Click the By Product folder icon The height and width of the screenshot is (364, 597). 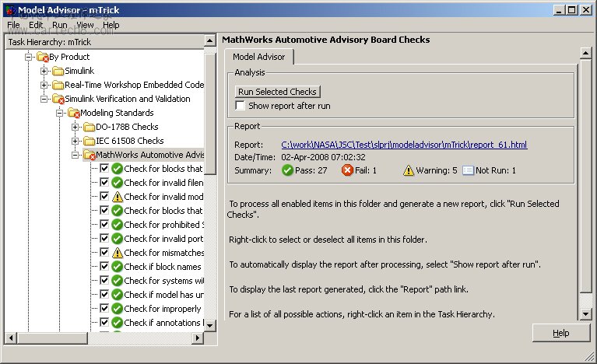pos(43,57)
